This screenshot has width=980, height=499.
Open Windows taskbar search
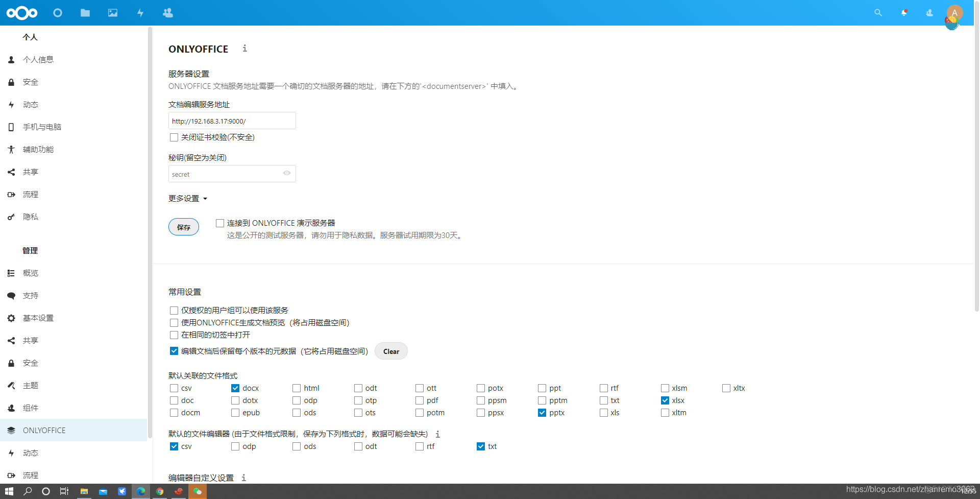click(28, 491)
